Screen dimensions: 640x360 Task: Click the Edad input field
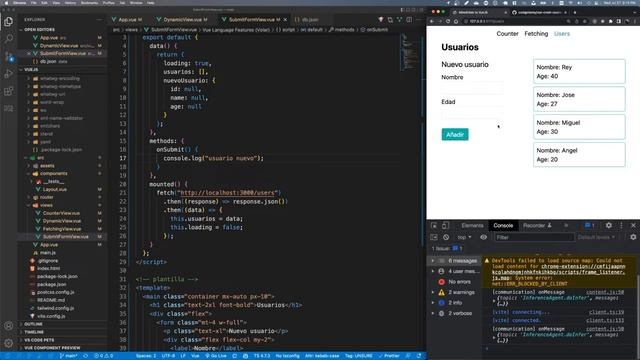(x=472, y=113)
